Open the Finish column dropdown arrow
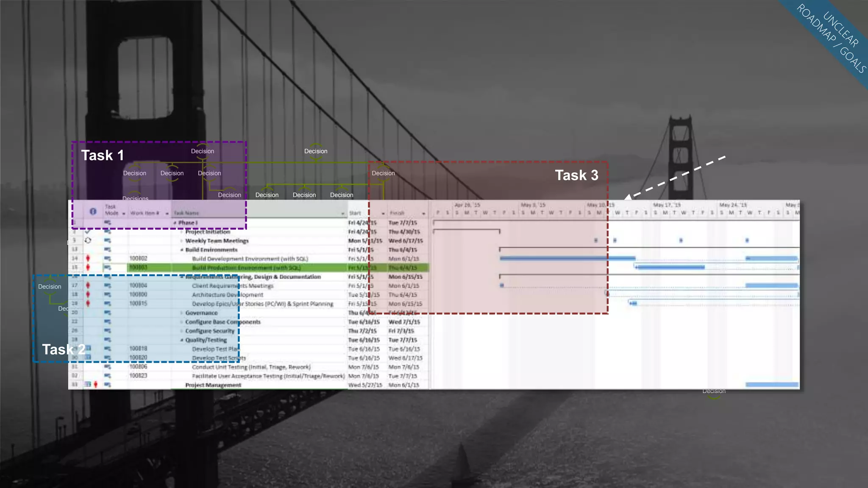Viewport: 868px width, 488px height. point(423,213)
